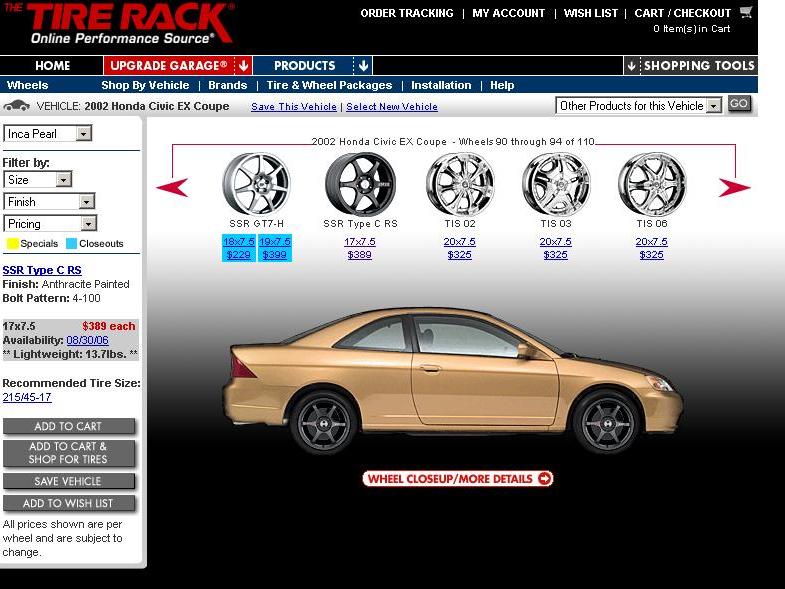Image resolution: width=785 pixels, height=589 pixels.
Task: Expand the Upgrade Garage arrow dropdown
Action: coord(245,66)
